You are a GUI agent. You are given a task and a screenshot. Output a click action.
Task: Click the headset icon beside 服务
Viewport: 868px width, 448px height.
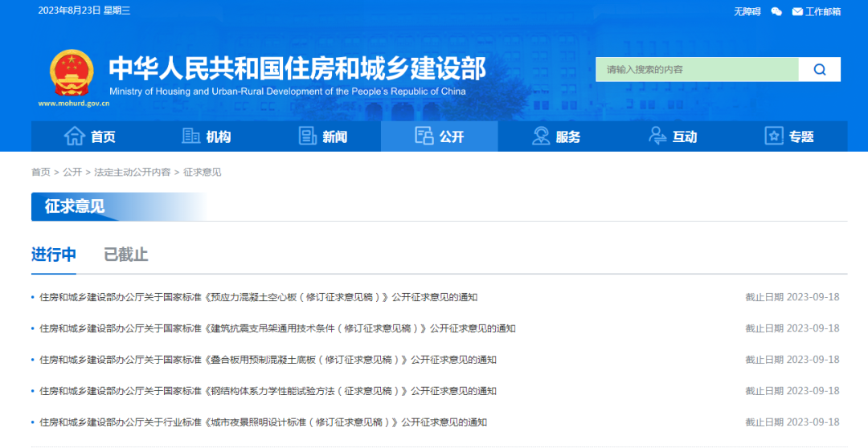541,136
